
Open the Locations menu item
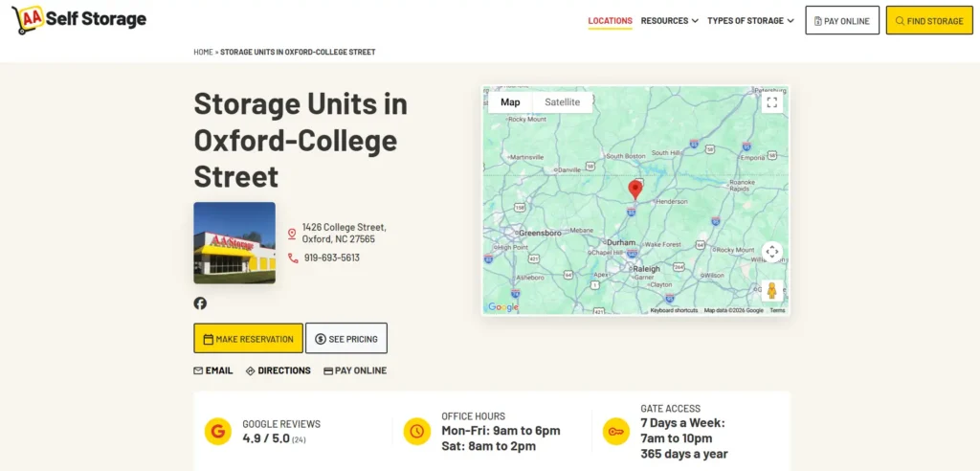pos(610,21)
